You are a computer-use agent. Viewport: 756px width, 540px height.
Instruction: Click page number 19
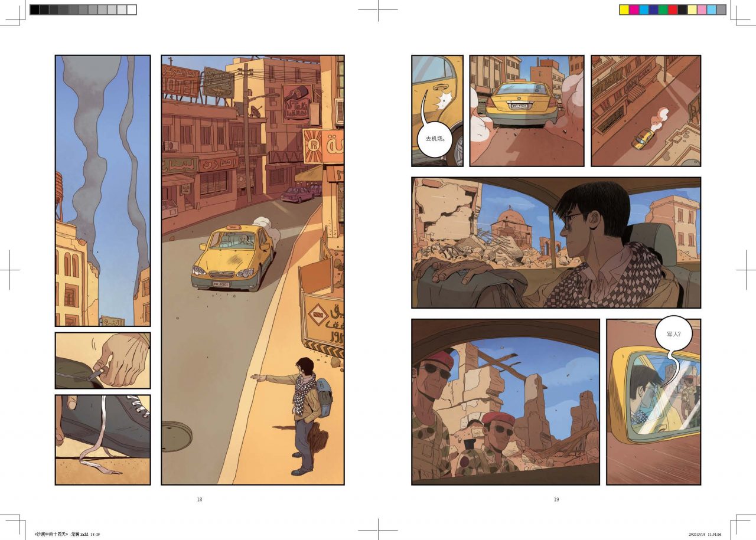point(556,499)
